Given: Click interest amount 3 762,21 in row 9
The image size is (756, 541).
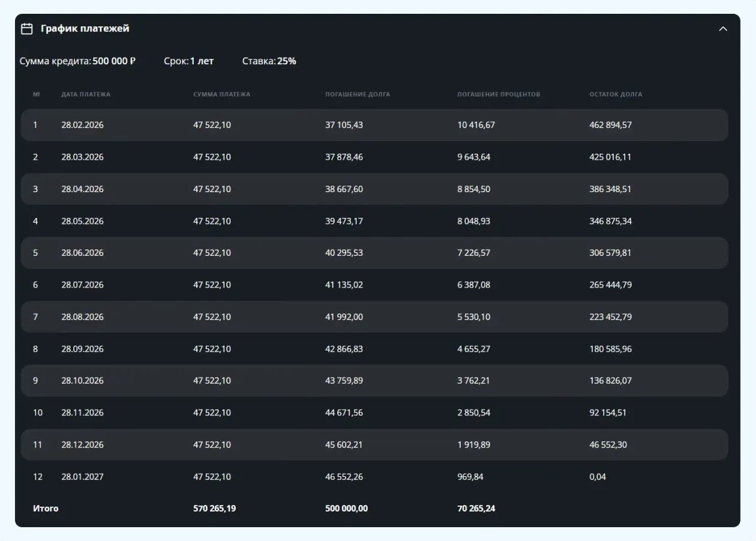Looking at the screenshot, I should 474,380.
